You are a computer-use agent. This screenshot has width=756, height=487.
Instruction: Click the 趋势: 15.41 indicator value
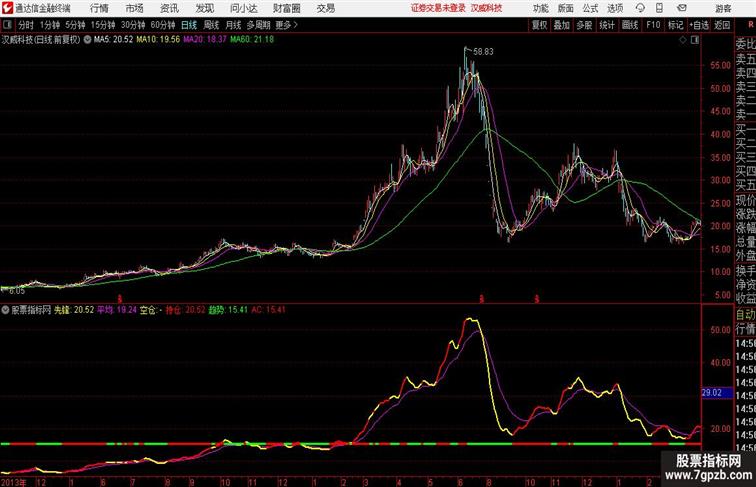point(228,310)
